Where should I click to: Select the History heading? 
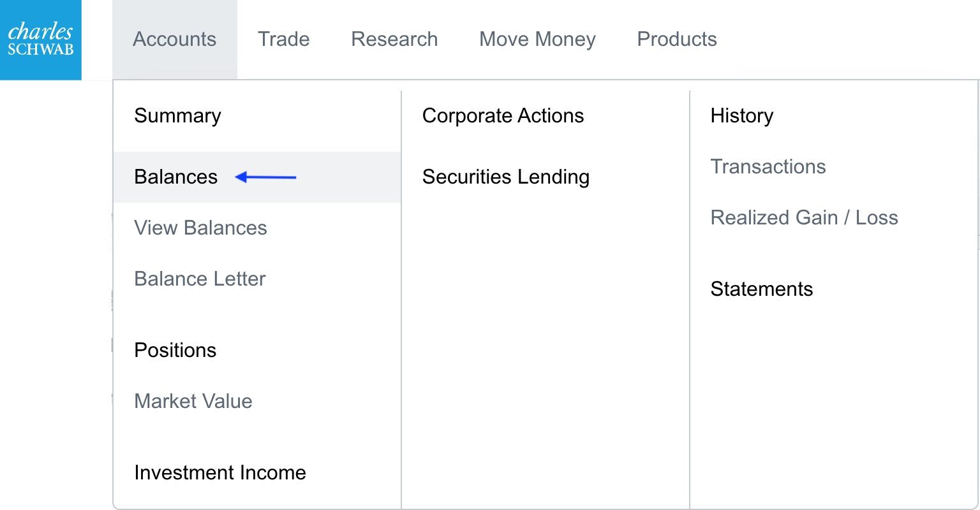pyautogui.click(x=741, y=116)
